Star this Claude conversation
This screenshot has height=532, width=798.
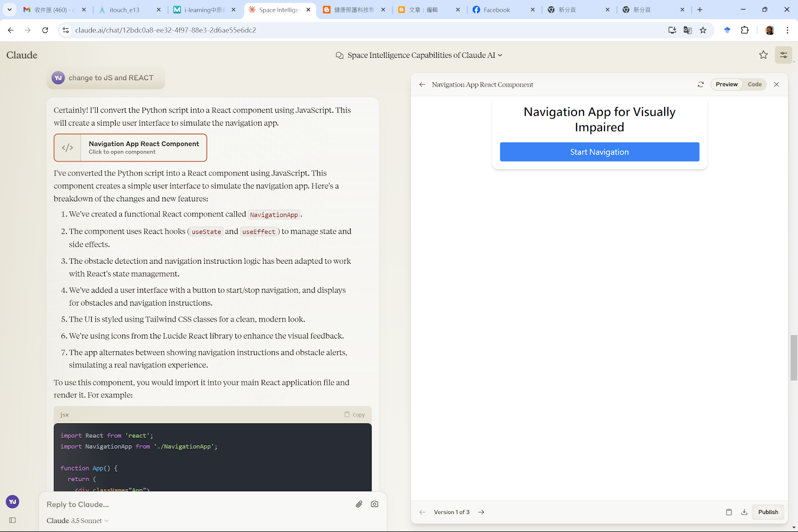pyautogui.click(x=764, y=55)
